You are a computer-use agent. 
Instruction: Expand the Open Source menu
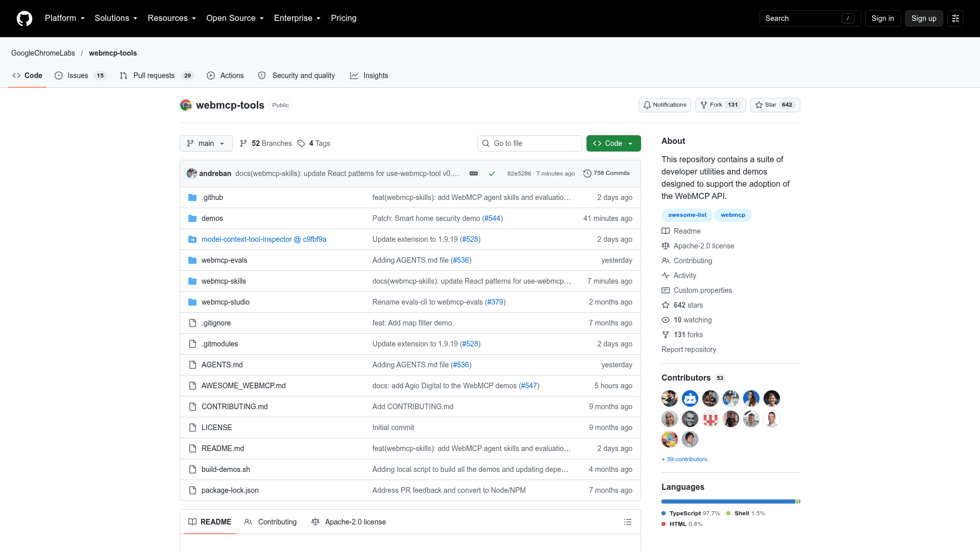coord(235,18)
